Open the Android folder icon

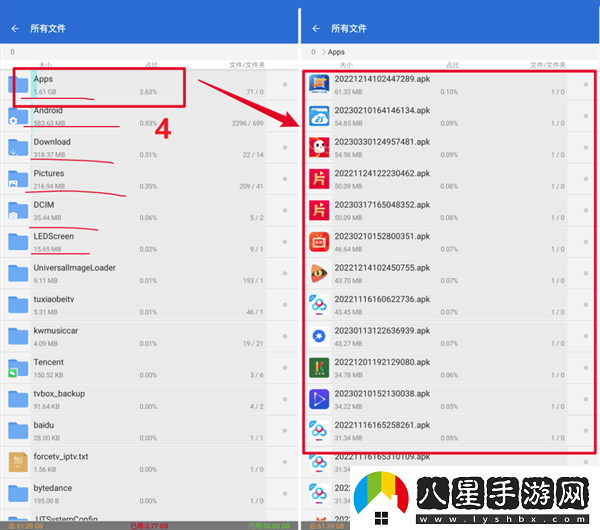click(x=18, y=116)
